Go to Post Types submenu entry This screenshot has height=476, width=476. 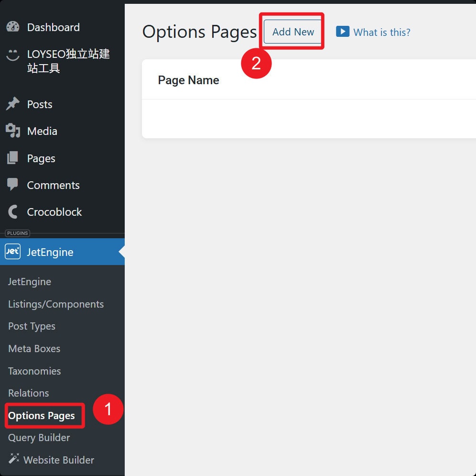[x=32, y=326]
